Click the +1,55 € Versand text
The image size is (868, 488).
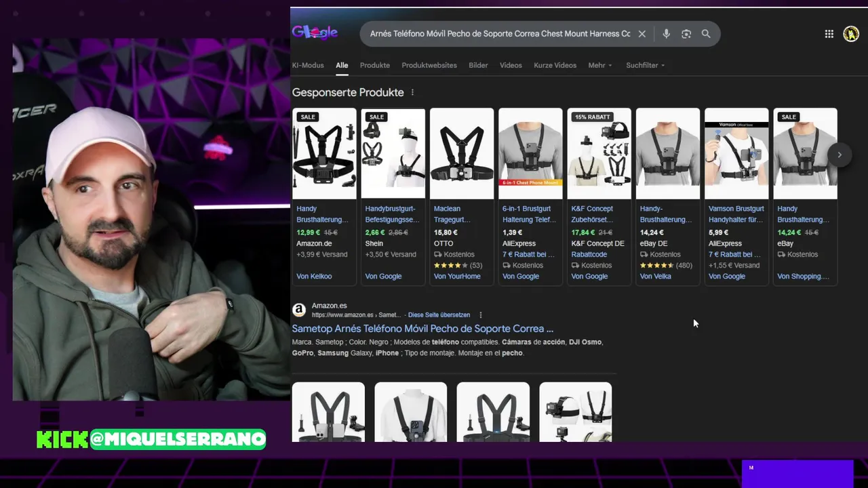734,265
